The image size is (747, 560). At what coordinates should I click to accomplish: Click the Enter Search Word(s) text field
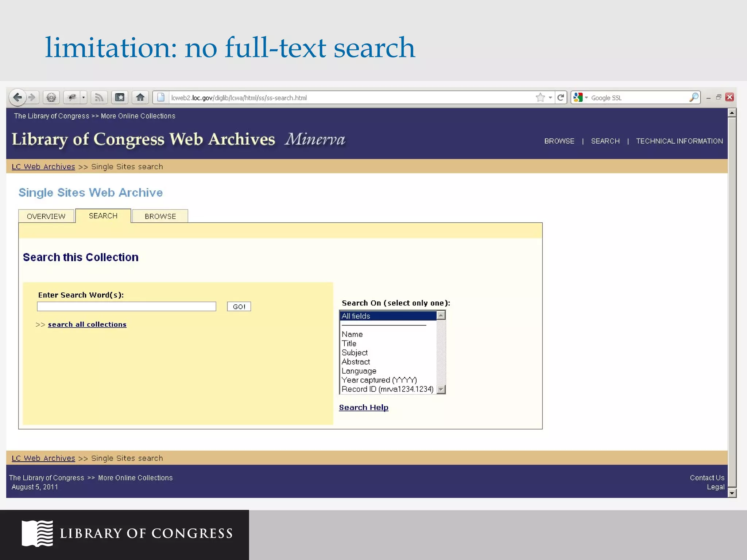tap(127, 307)
